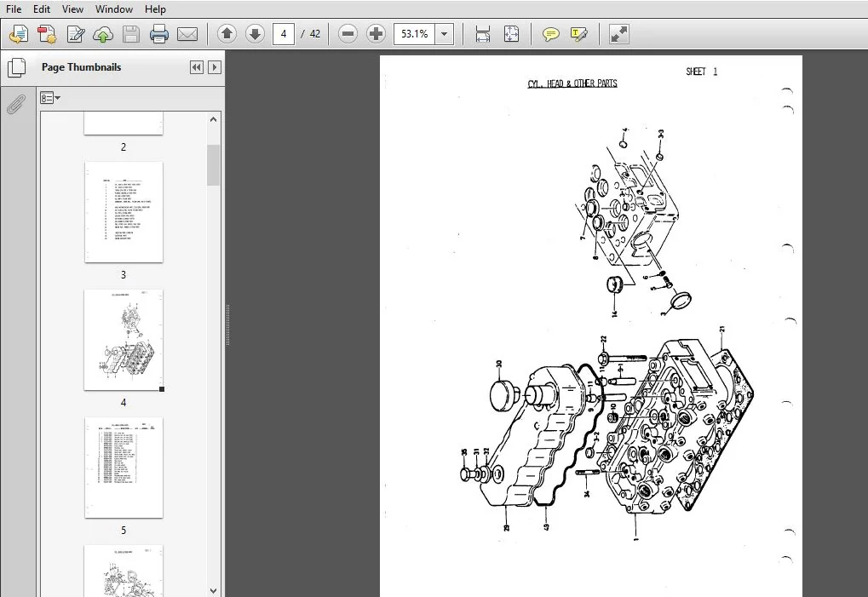Screen dimensions: 868x597
Task: Click the zoom percentage field 53.1%
Action: (x=415, y=34)
